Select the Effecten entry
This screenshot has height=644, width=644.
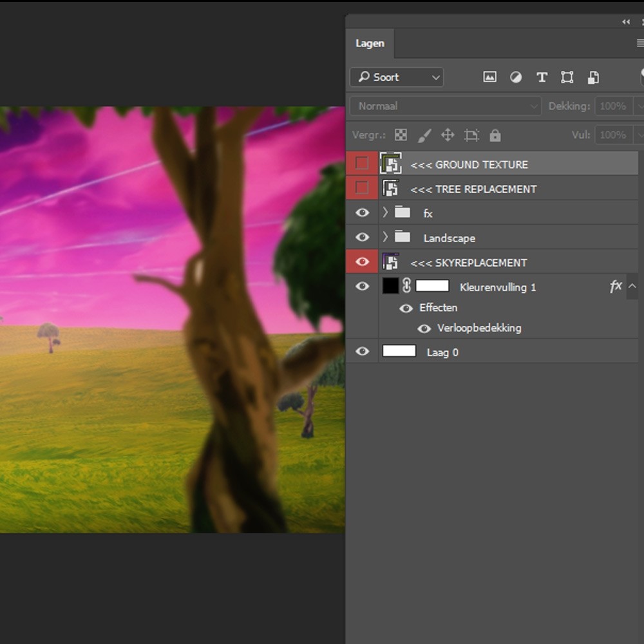438,308
